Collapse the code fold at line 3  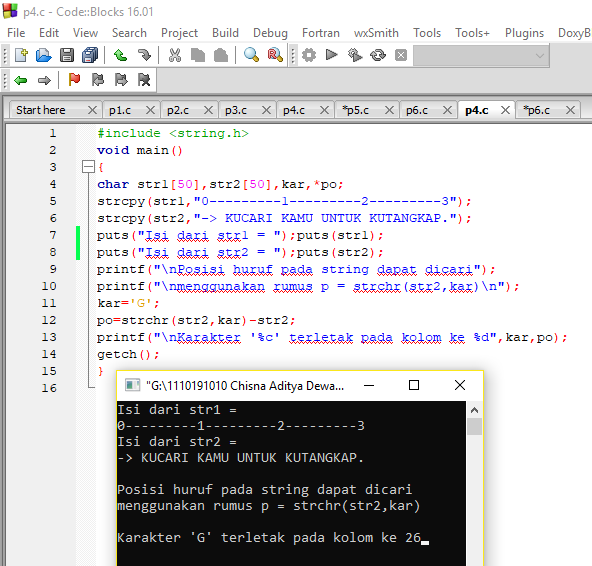(x=88, y=167)
